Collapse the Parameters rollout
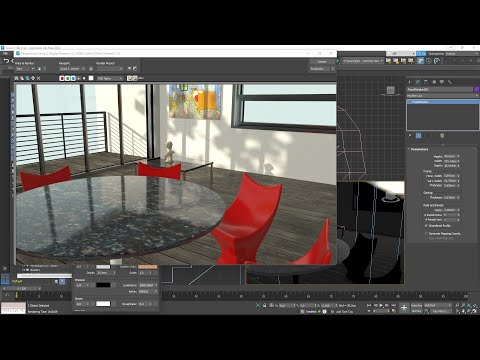 (419, 149)
